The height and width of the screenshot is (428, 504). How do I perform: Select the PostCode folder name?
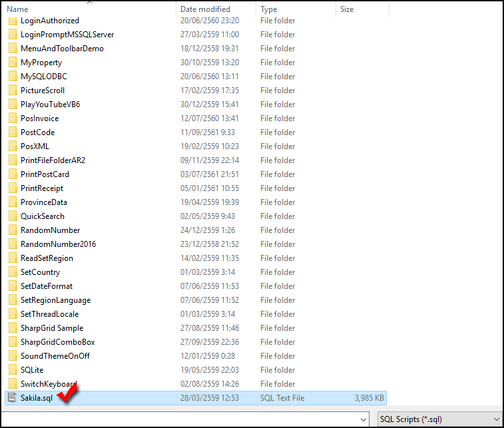[x=37, y=132]
